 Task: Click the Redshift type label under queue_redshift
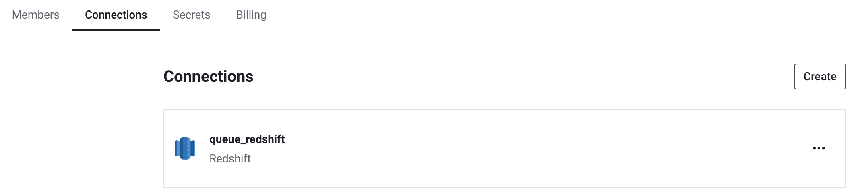pyautogui.click(x=230, y=158)
